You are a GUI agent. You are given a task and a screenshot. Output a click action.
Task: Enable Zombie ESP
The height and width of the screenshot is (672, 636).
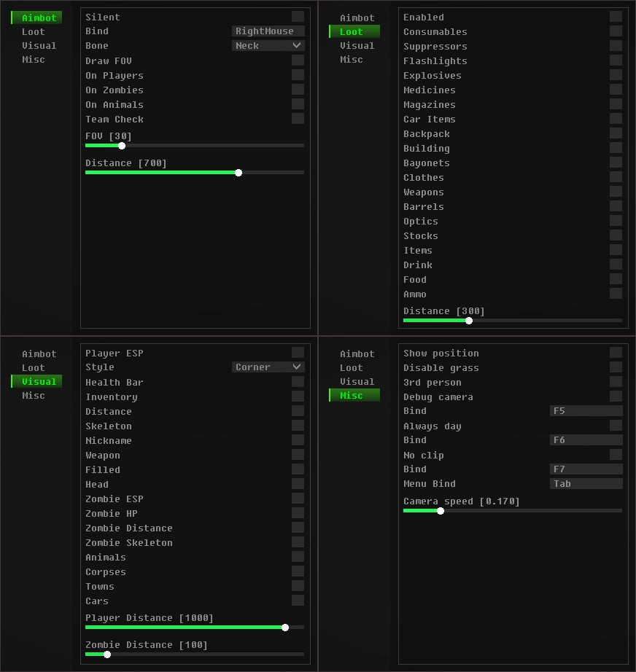(x=298, y=498)
